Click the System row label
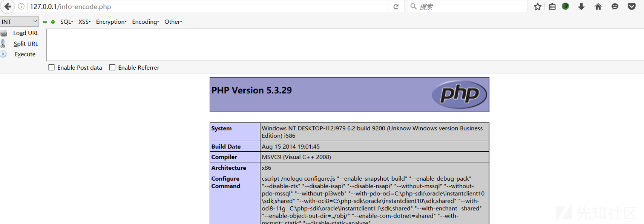Viewport: 644px width, 224px height. 221,128
